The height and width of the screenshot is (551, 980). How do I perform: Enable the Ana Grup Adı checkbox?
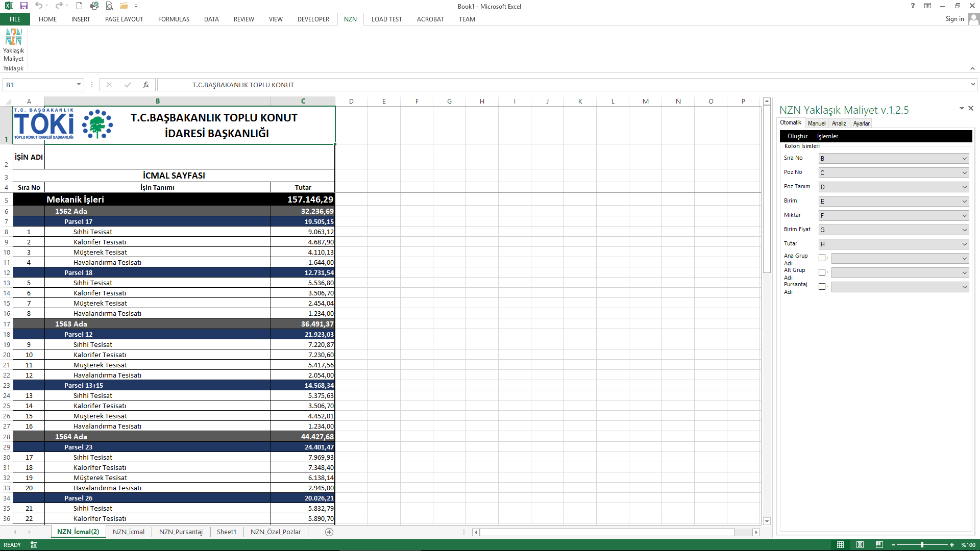coord(822,258)
